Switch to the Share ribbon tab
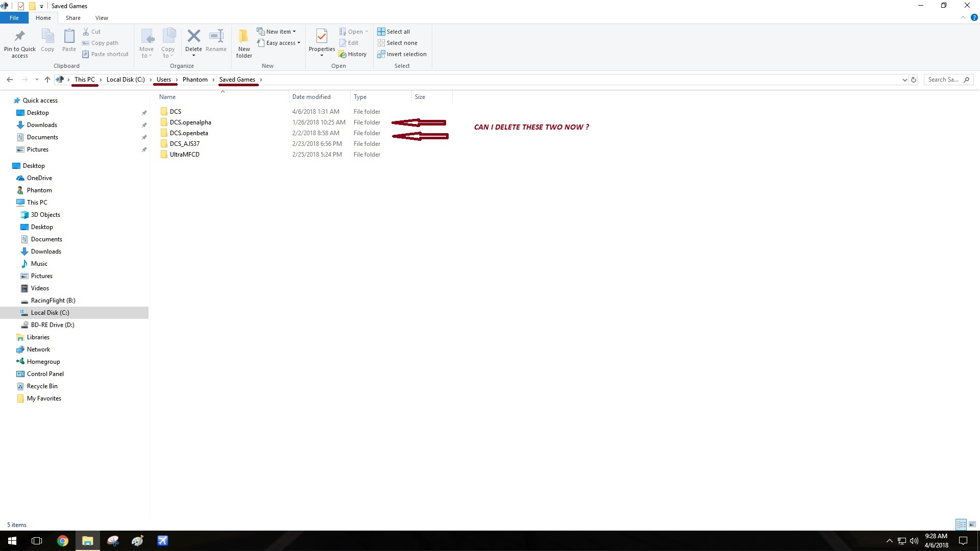Image resolution: width=980 pixels, height=551 pixels. [73, 18]
